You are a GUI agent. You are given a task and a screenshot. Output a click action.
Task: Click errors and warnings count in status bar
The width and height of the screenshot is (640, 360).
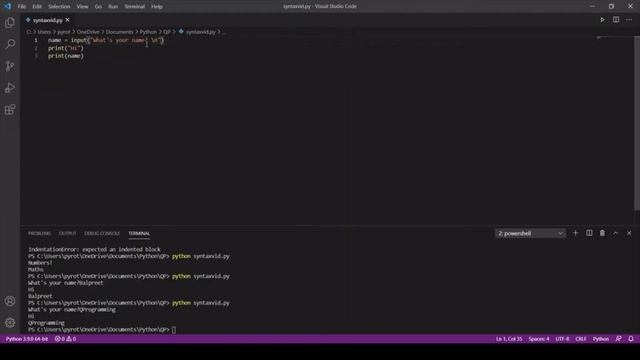tap(65, 339)
